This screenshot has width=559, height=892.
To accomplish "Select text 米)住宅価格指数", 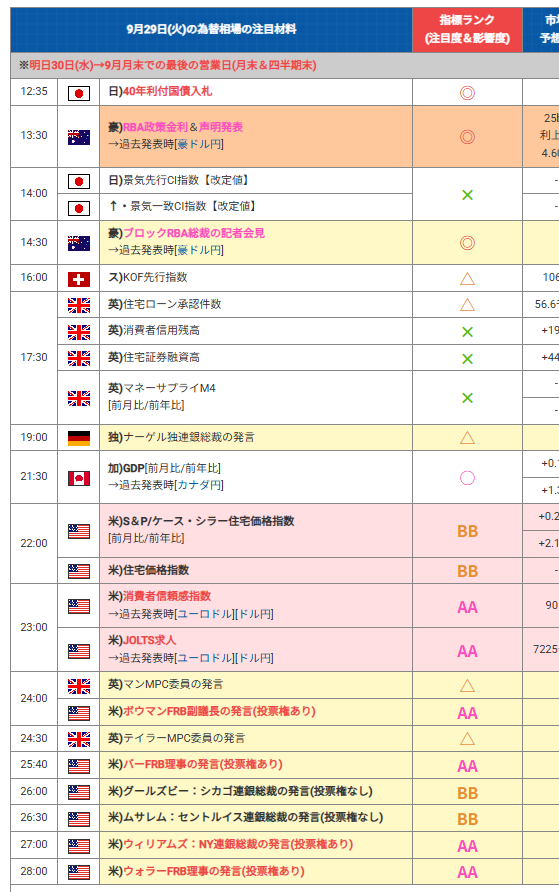I will [148, 570].
